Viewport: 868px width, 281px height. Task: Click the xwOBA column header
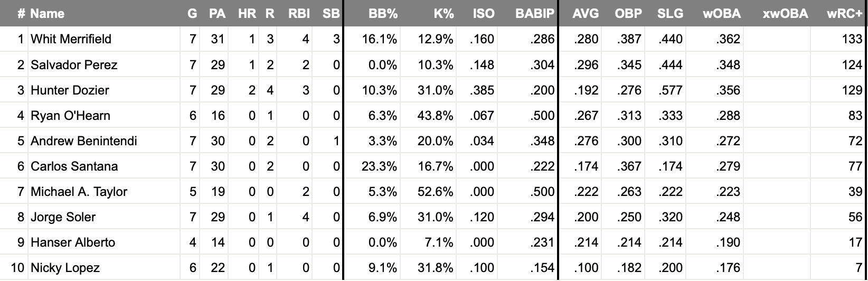pos(785,14)
